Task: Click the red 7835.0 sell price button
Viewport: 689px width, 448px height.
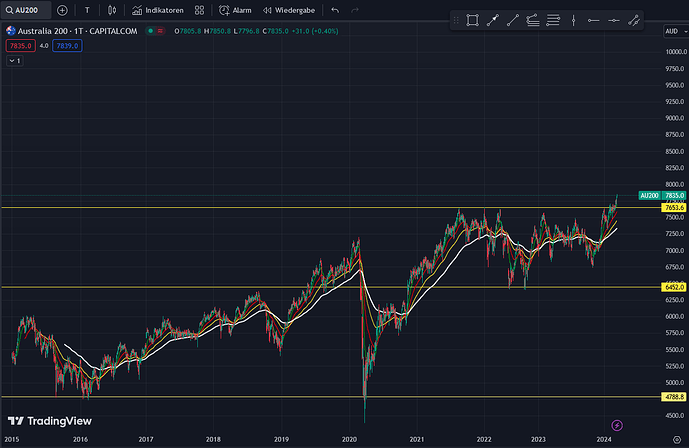Action: tap(21, 46)
